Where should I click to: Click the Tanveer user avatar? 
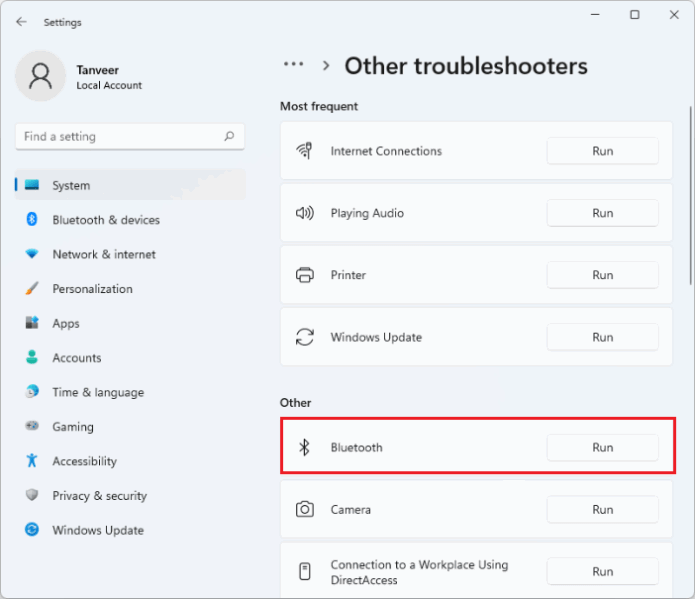coord(40,76)
